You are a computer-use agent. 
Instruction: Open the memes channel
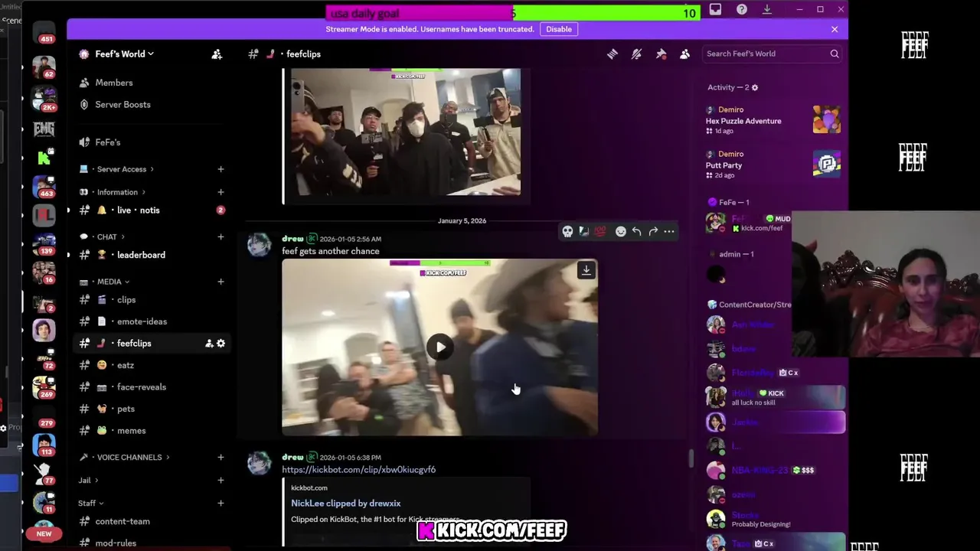150,431
